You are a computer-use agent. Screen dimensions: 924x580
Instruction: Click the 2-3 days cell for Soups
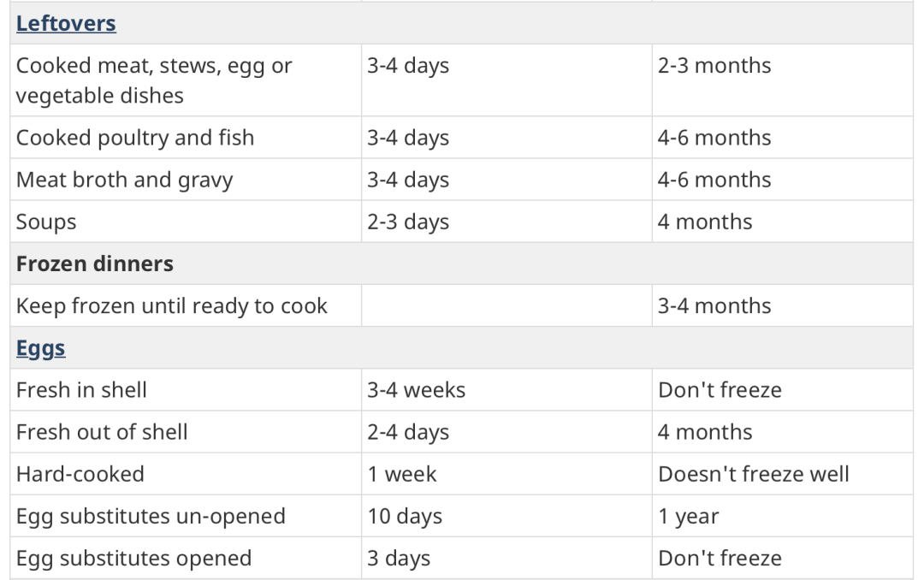(408, 222)
